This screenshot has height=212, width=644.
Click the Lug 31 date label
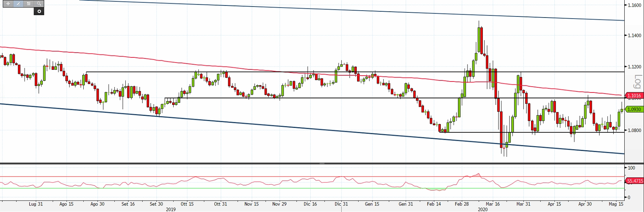36,204
